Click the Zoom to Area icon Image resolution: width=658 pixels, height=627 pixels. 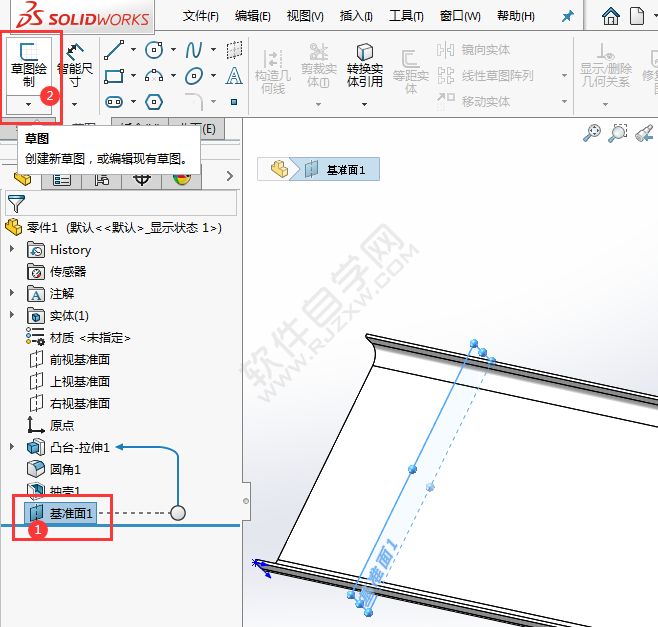pyautogui.click(x=618, y=133)
